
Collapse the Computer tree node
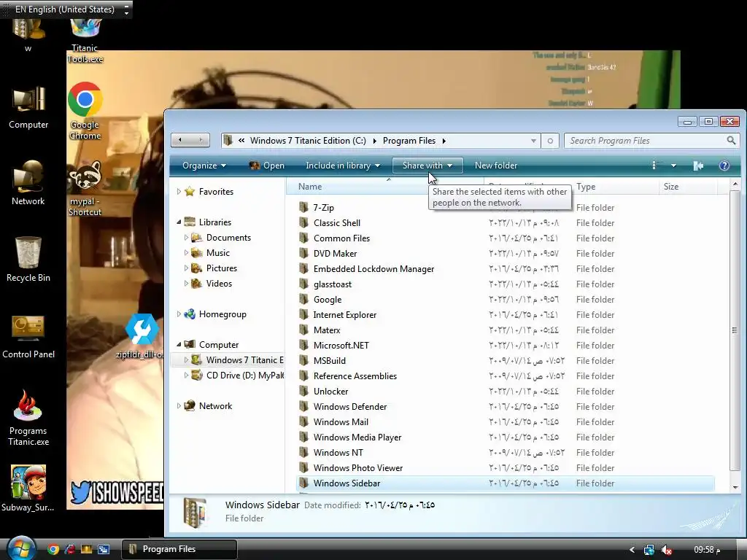click(x=179, y=344)
